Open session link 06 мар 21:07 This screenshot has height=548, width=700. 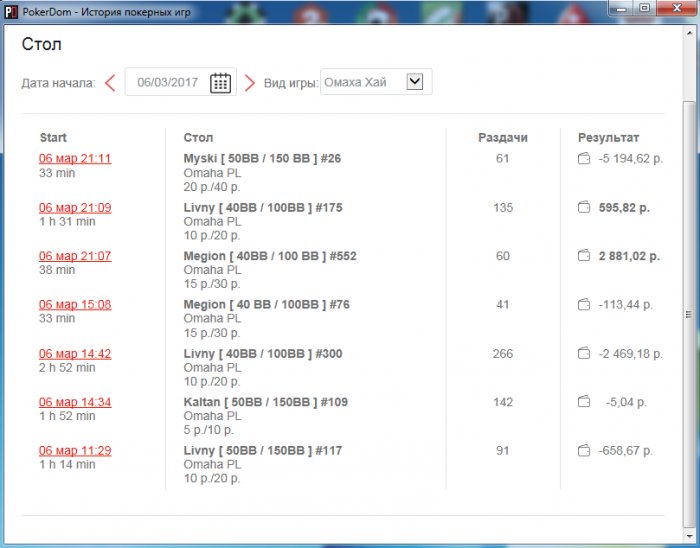click(x=75, y=256)
